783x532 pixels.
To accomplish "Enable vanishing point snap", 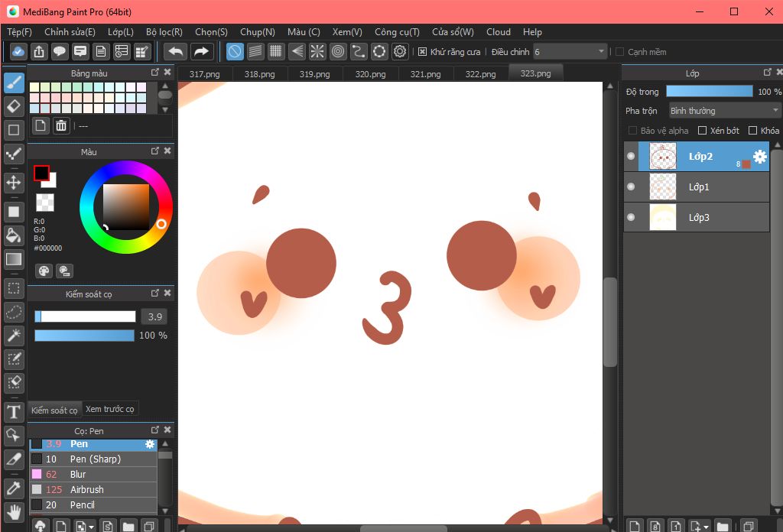I will tap(297, 51).
